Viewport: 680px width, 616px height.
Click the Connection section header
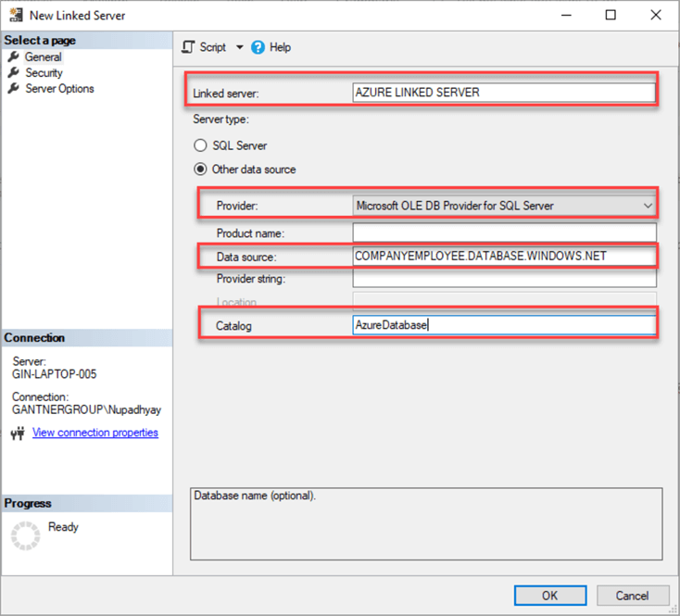(34, 338)
